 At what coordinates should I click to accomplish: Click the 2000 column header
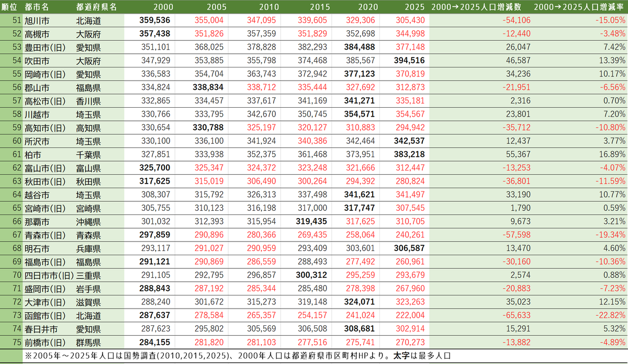163,7
